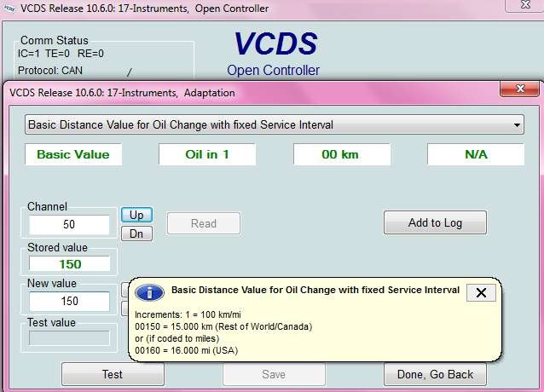Click VCDS app icon in title bar

point(9,9)
